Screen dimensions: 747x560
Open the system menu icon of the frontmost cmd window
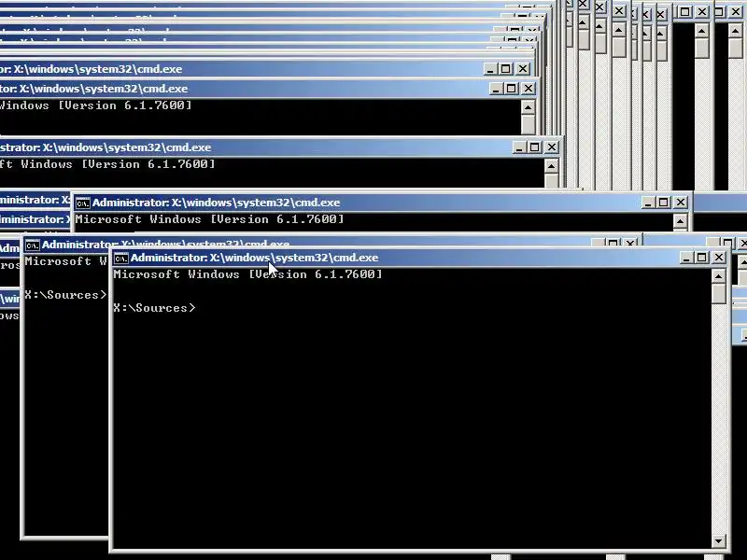click(x=121, y=259)
